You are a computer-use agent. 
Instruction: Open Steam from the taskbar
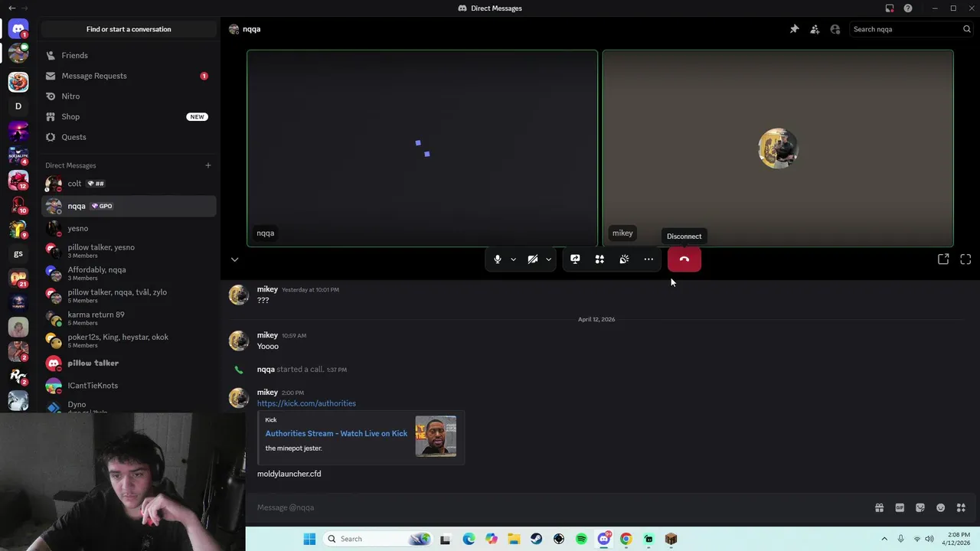(536, 539)
